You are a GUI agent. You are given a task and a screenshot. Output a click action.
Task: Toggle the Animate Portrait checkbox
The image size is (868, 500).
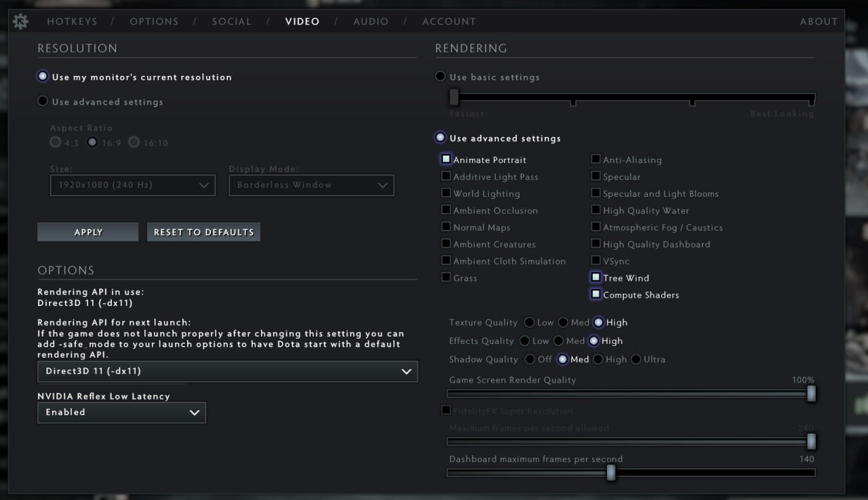(446, 159)
